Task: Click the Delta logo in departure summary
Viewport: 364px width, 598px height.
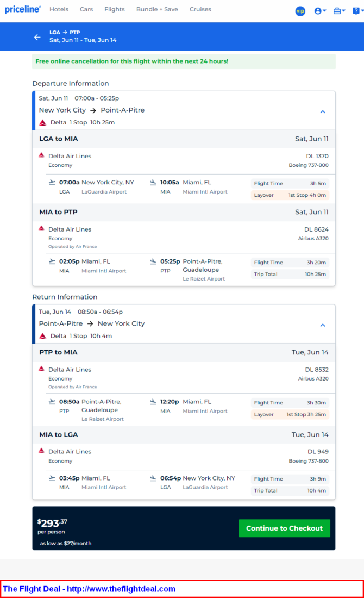Action: (x=43, y=122)
